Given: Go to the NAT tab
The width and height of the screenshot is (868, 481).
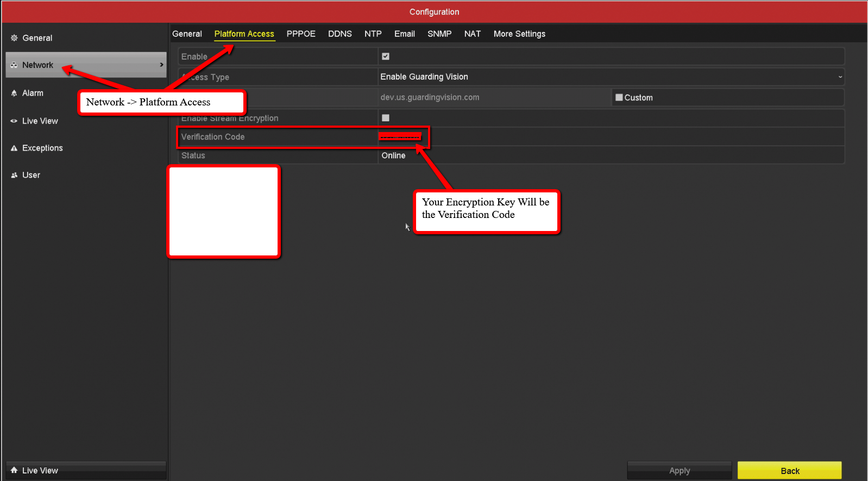Looking at the screenshot, I should [472, 34].
